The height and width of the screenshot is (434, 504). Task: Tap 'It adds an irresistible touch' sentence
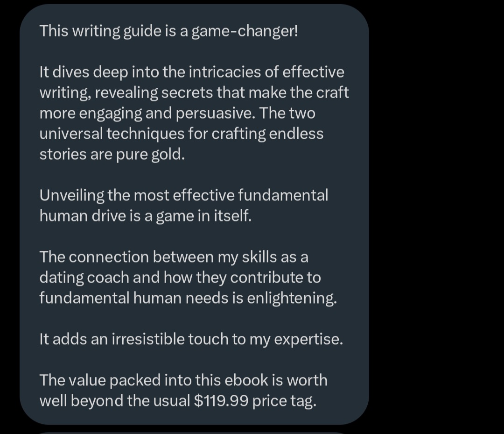click(191, 339)
